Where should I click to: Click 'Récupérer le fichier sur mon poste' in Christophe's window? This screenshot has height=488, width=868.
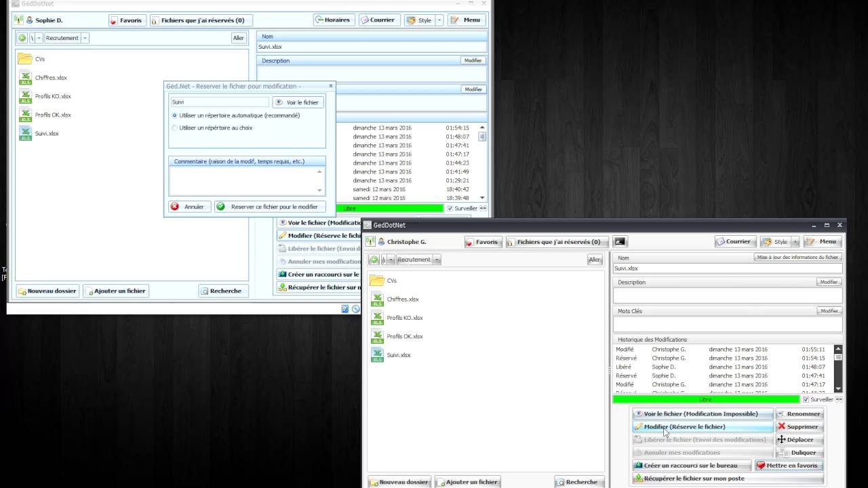pyautogui.click(x=728, y=479)
